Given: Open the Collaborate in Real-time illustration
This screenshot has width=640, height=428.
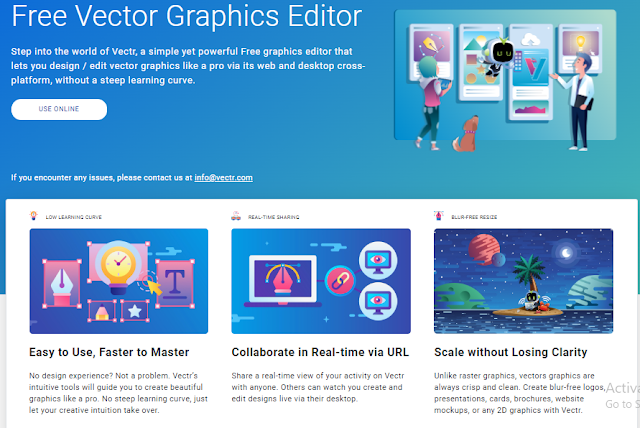Looking at the screenshot, I should [x=321, y=281].
